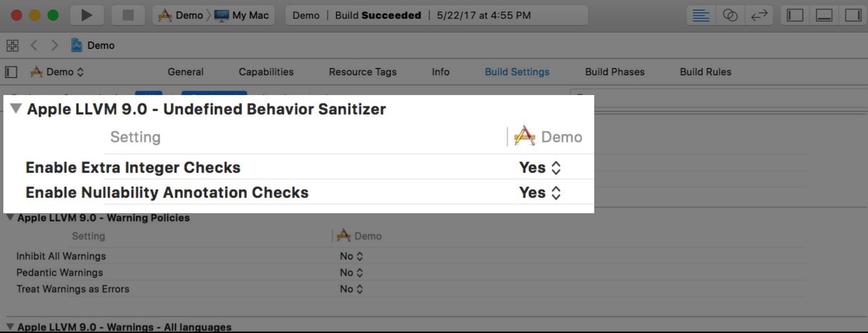This screenshot has height=333, width=868.
Task: Open the assistant editor view
Action: point(730,15)
